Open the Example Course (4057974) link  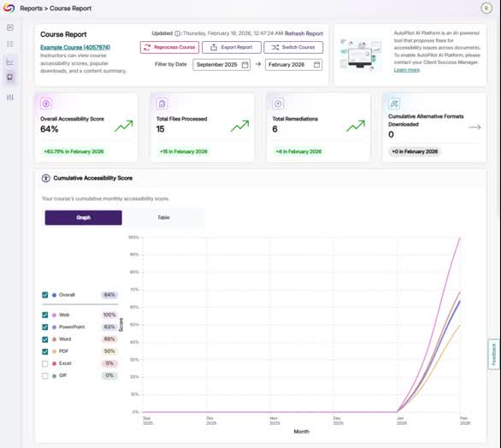75,47
